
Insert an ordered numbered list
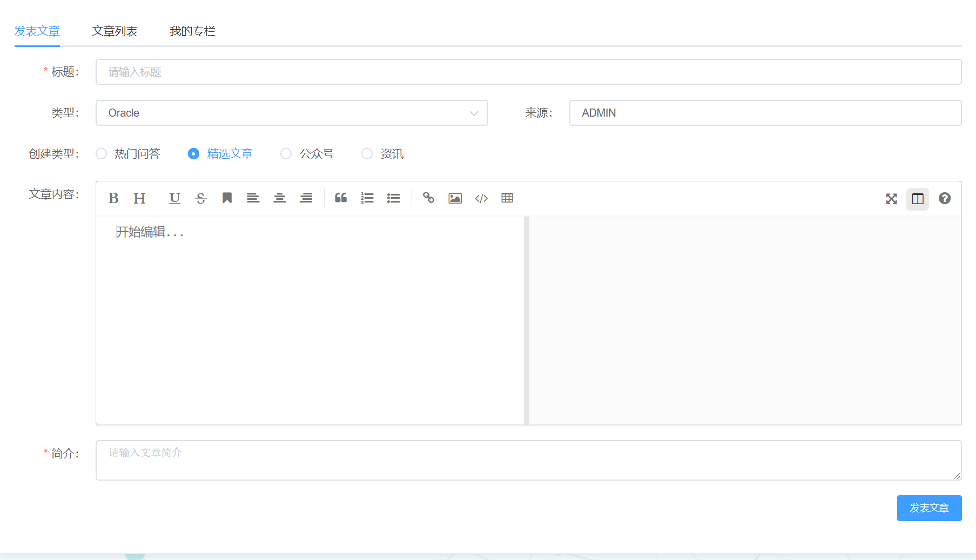point(367,198)
